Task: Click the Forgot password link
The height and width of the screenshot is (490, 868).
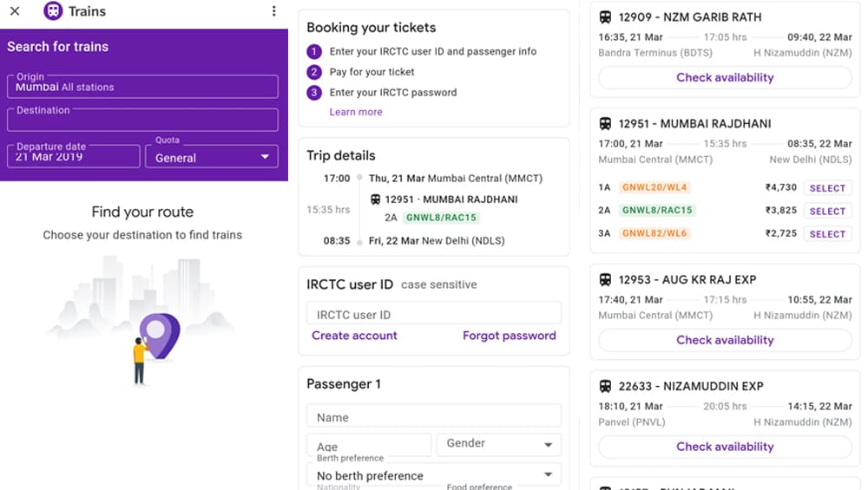Action: coord(510,336)
